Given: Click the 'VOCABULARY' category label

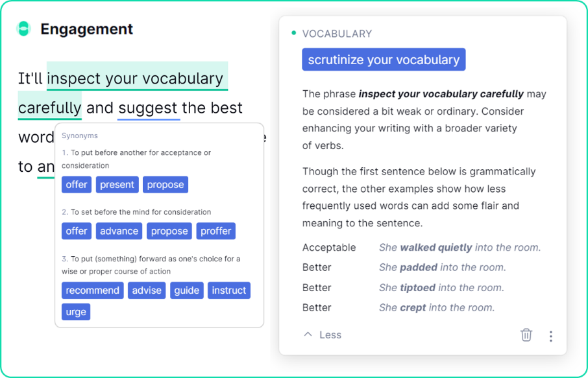Looking at the screenshot, I should [337, 34].
